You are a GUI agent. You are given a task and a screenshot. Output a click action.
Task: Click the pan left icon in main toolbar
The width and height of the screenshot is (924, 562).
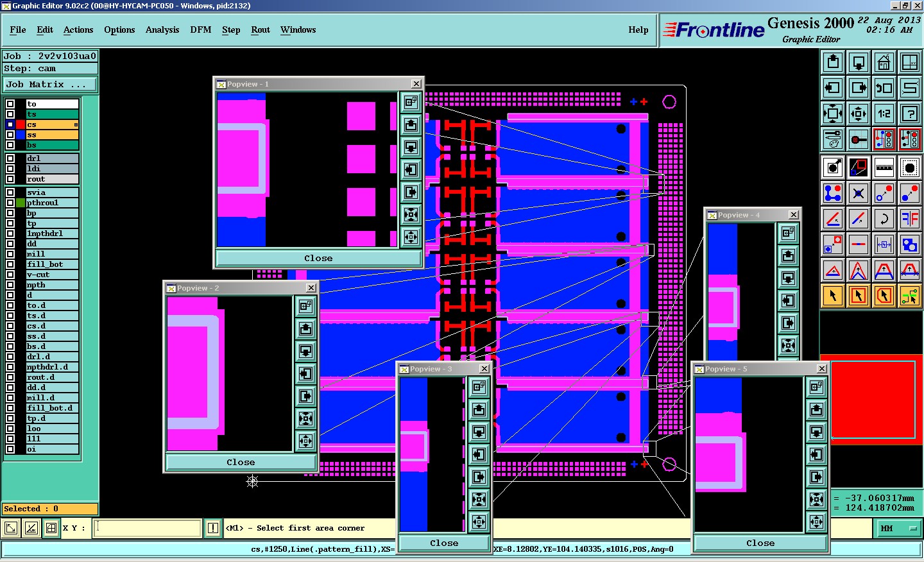833,88
